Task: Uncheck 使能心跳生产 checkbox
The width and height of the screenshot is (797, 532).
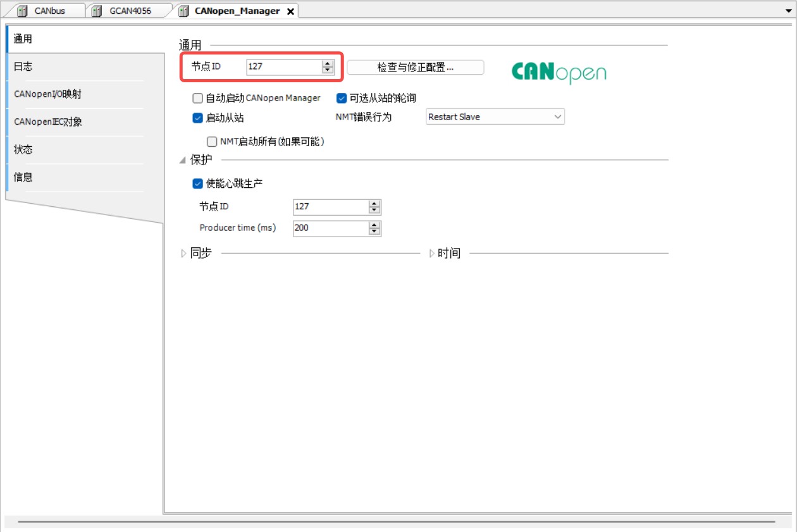Action: 198,183
